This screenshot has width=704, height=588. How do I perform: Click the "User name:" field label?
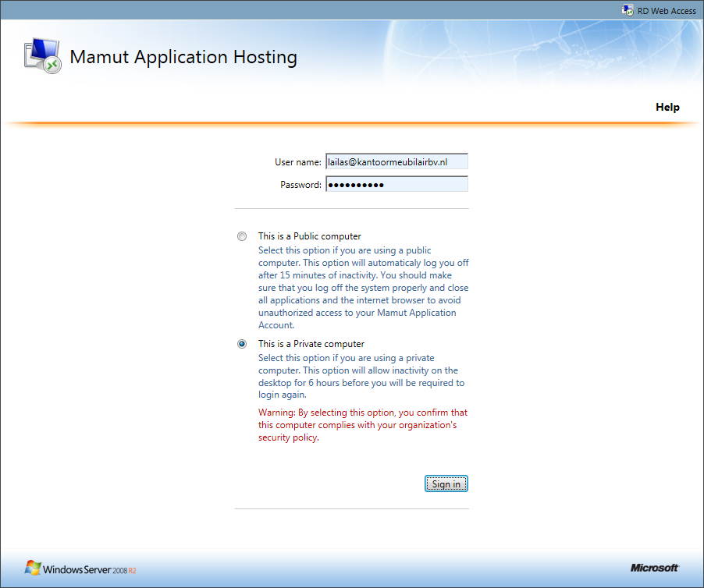pos(297,162)
